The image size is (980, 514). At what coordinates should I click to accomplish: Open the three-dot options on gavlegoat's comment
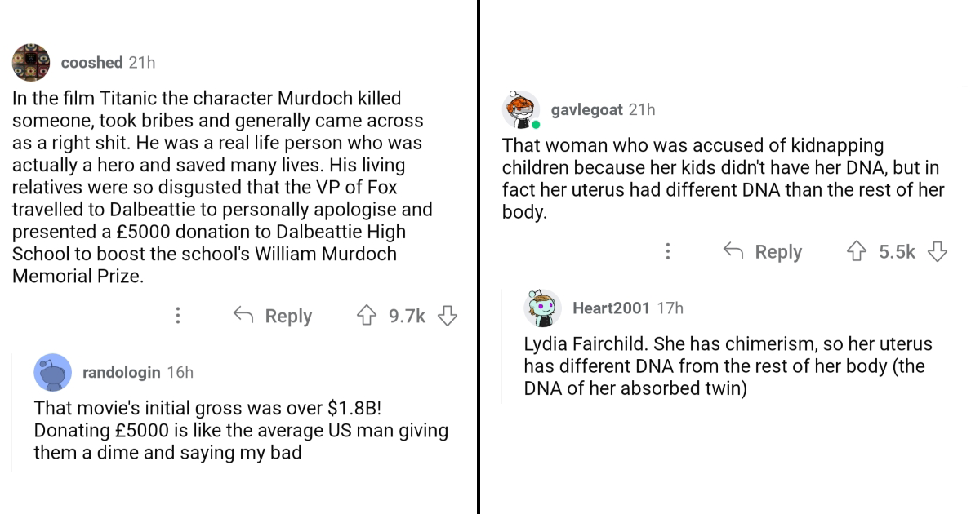(668, 251)
